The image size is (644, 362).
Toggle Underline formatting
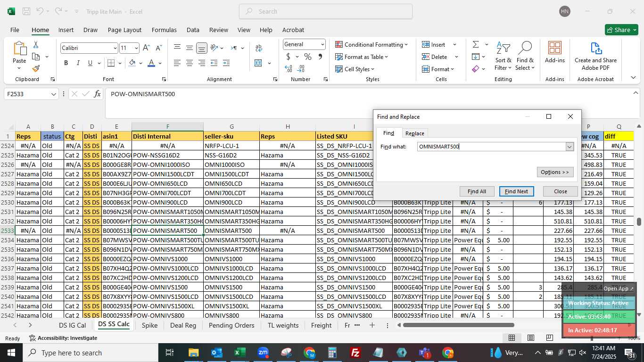pyautogui.click(x=90, y=63)
